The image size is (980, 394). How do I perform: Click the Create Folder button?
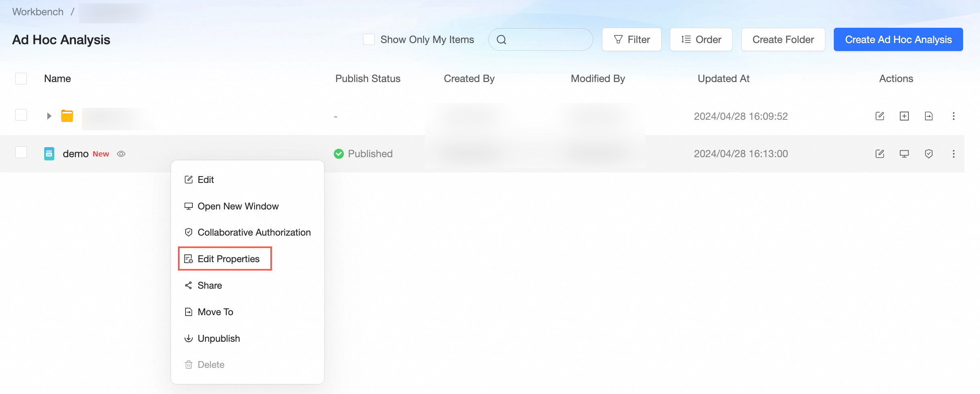pos(783,39)
